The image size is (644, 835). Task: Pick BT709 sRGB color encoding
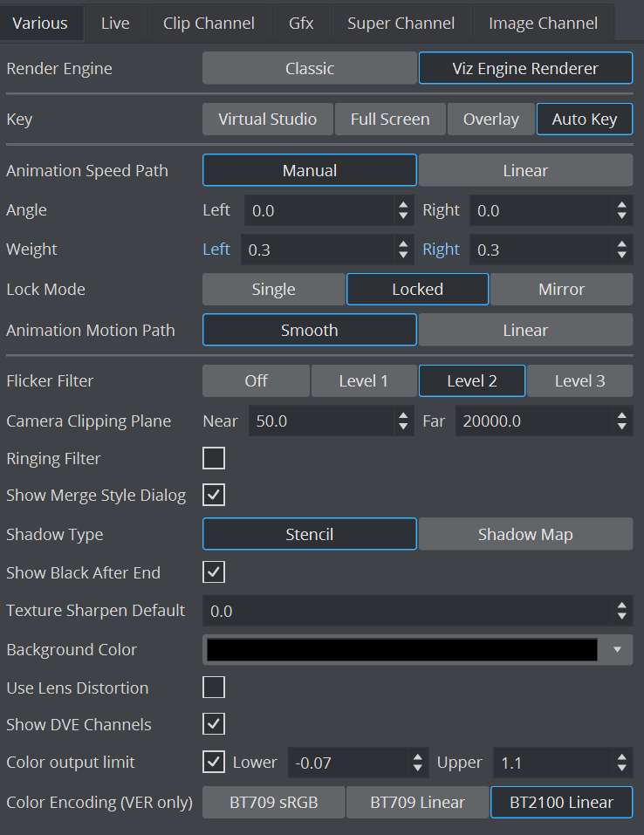click(274, 802)
